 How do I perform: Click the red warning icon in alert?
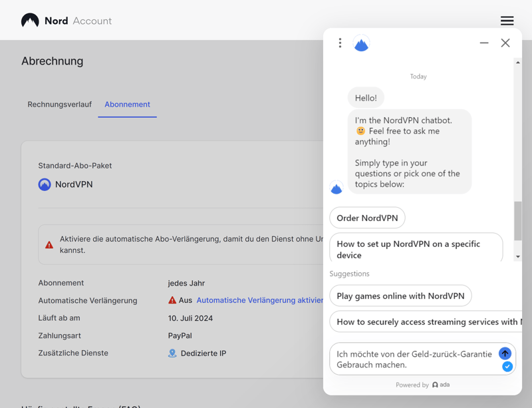pos(49,245)
